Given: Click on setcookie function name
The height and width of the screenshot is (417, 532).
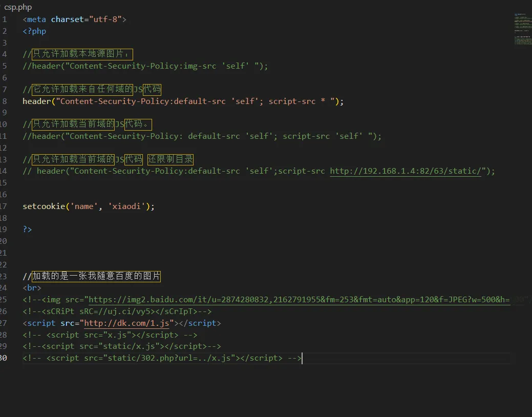Looking at the screenshot, I should [44, 206].
